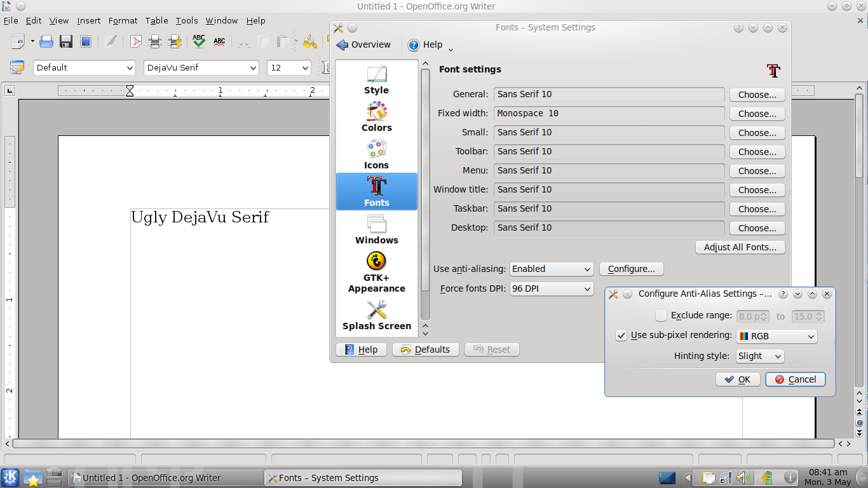868x488 pixels.
Task: Click the clipboard Klipper tray icon
Action: [709, 477]
